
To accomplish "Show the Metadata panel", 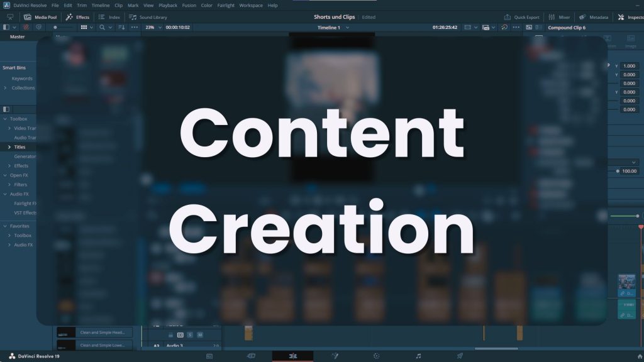I will 594,17.
